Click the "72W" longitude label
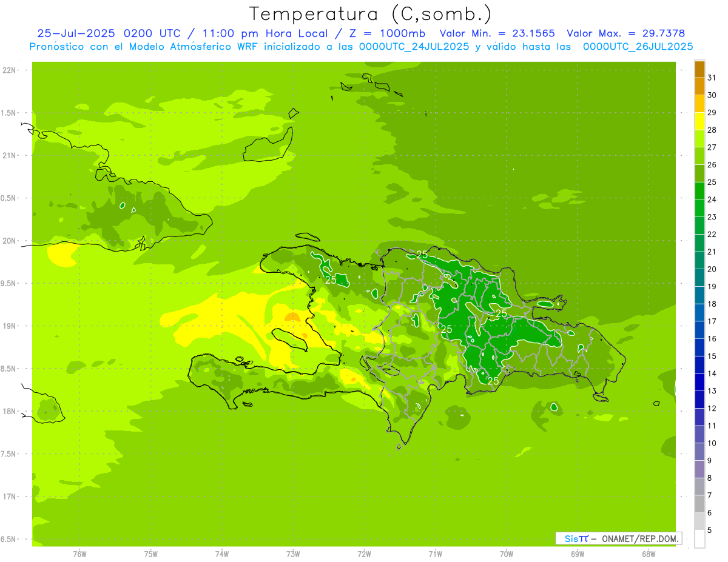728x562 pixels. point(364,554)
